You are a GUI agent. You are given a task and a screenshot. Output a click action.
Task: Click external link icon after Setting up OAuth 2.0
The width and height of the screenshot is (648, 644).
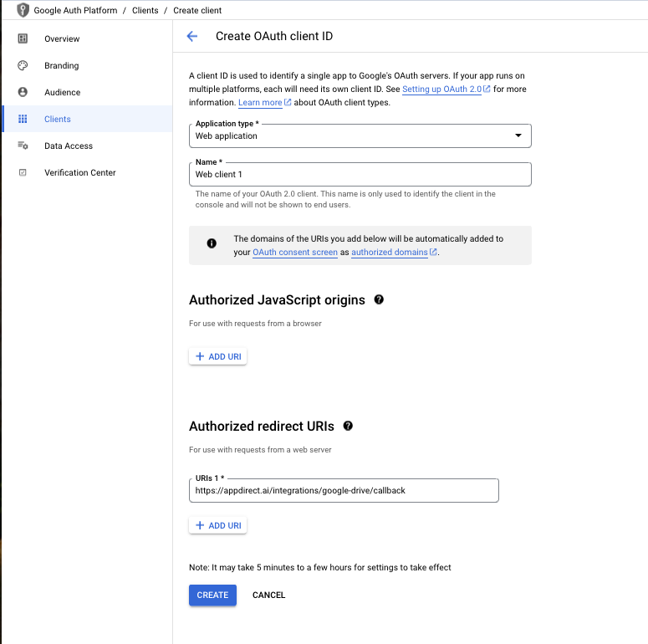[x=487, y=89]
